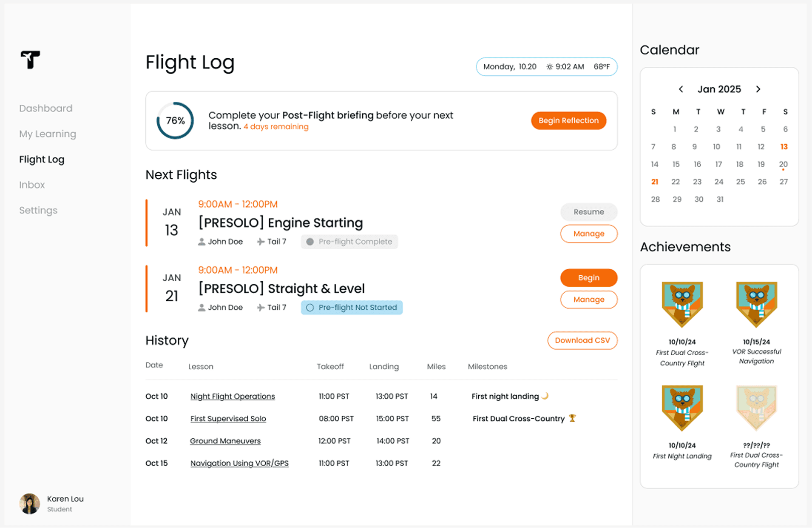Click the Pre-flight Not Started status
The image size is (812, 528).
352,307
